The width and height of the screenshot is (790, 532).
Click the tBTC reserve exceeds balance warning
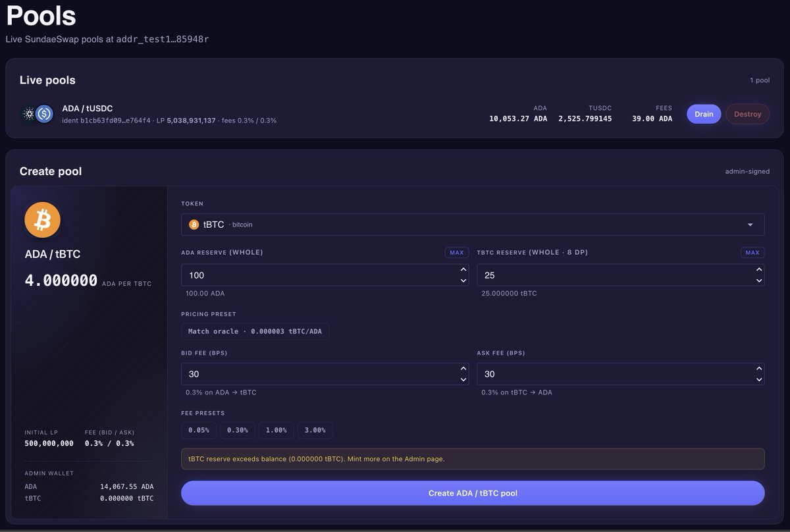click(473, 459)
